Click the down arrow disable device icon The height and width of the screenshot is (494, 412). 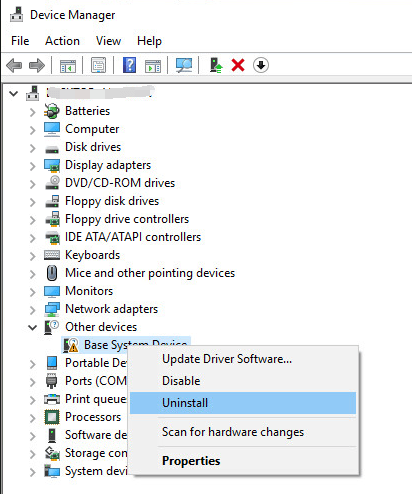point(261,65)
